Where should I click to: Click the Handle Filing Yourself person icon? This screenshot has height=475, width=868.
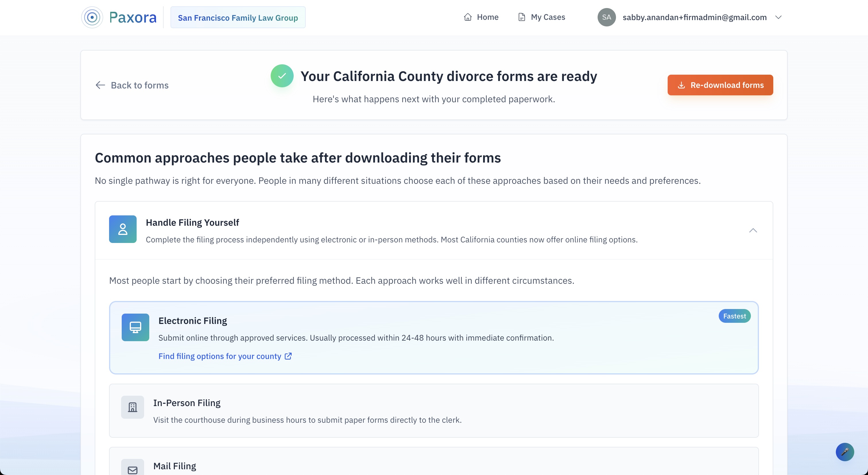123,229
